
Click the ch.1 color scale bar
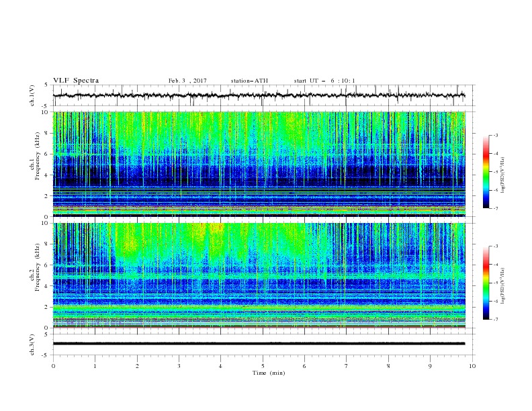click(x=486, y=172)
